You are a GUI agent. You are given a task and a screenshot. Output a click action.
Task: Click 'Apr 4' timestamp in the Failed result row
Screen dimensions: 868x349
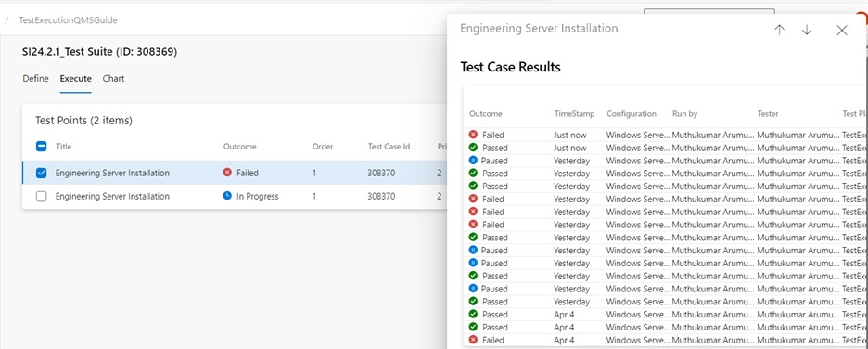pos(564,340)
